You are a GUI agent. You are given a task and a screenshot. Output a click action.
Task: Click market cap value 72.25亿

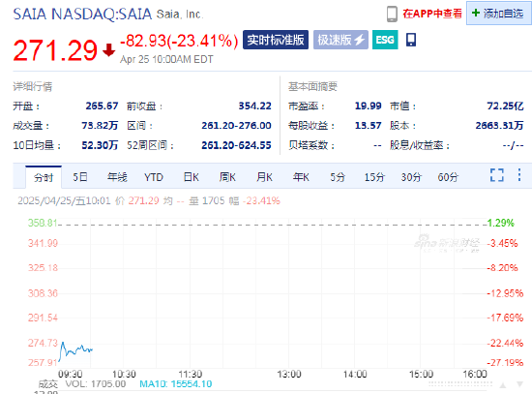(x=505, y=106)
